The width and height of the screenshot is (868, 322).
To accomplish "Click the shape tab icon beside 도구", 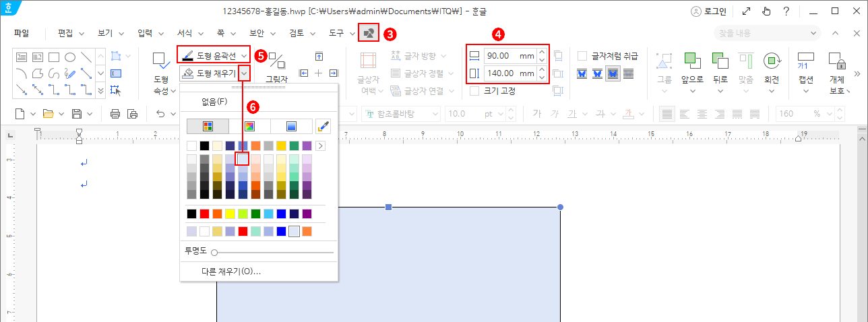I will [x=368, y=32].
